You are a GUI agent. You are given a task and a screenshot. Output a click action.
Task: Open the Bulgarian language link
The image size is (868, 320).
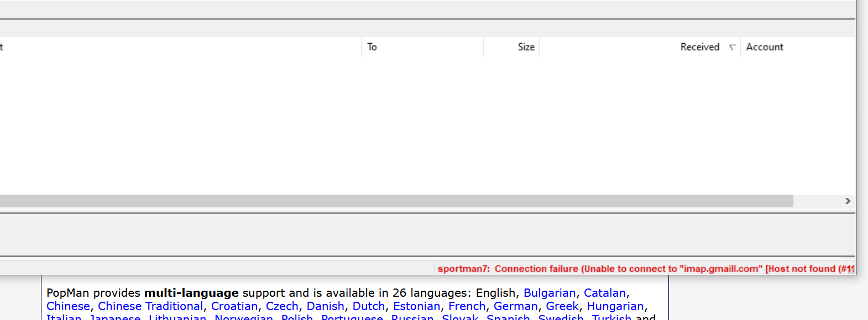coord(549,293)
